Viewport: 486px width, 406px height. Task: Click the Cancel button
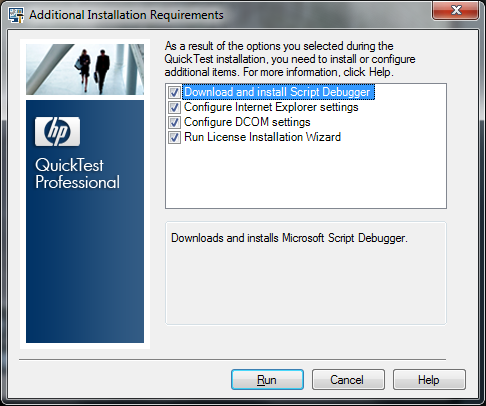(x=348, y=379)
